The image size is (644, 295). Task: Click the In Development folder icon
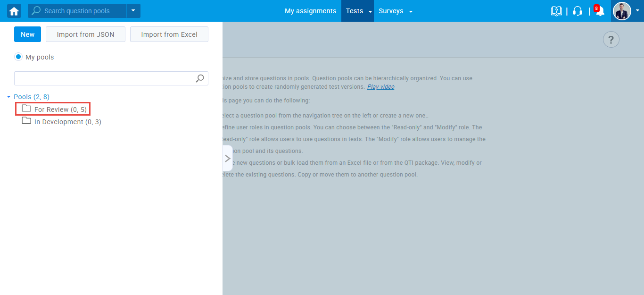point(26,121)
